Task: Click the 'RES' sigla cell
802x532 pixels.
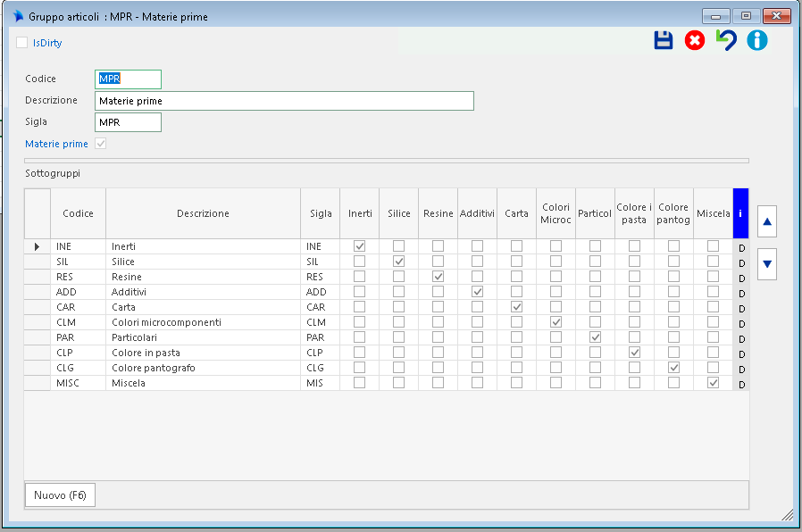Action: click(321, 277)
